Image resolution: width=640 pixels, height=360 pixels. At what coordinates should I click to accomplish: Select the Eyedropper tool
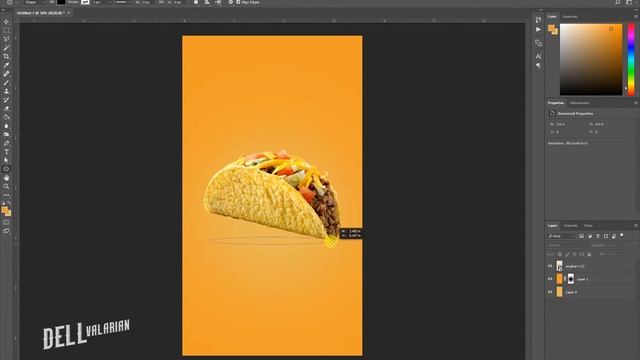pyautogui.click(x=6, y=65)
